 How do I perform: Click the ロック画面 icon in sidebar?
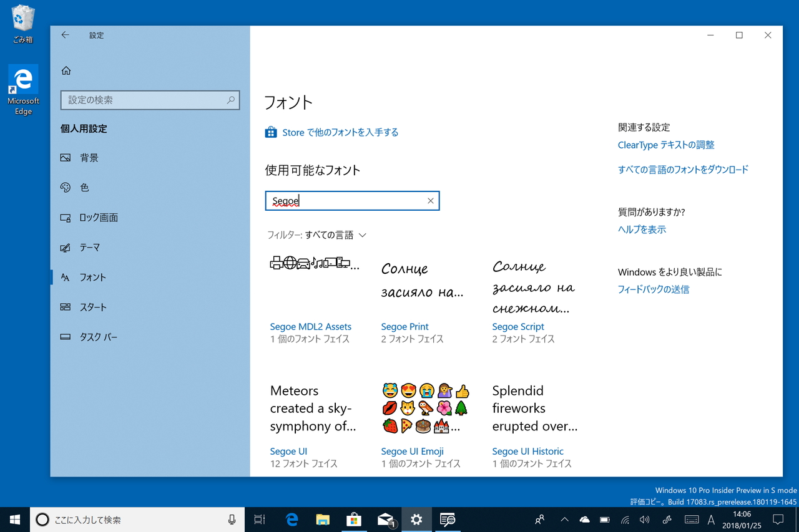[66, 218]
